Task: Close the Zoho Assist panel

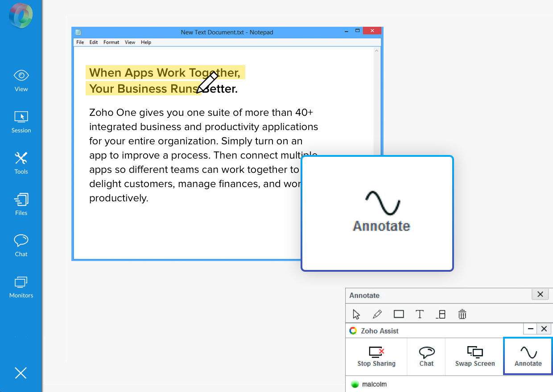Action: pyautogui.click(x=544, y=329)
